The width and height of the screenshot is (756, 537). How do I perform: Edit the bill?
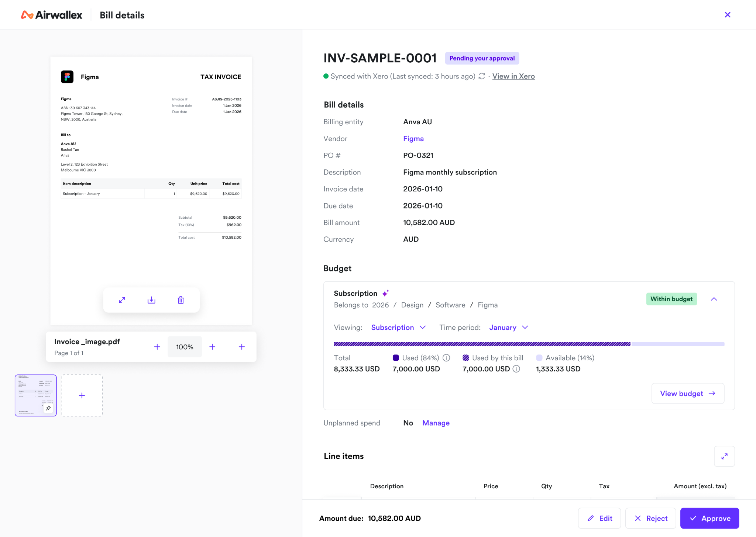[x=599, y=518]
